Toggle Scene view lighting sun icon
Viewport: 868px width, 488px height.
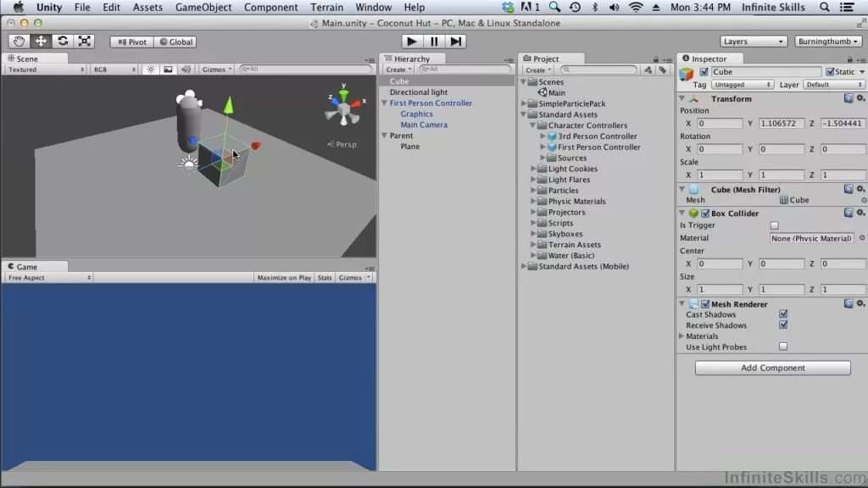151,69
